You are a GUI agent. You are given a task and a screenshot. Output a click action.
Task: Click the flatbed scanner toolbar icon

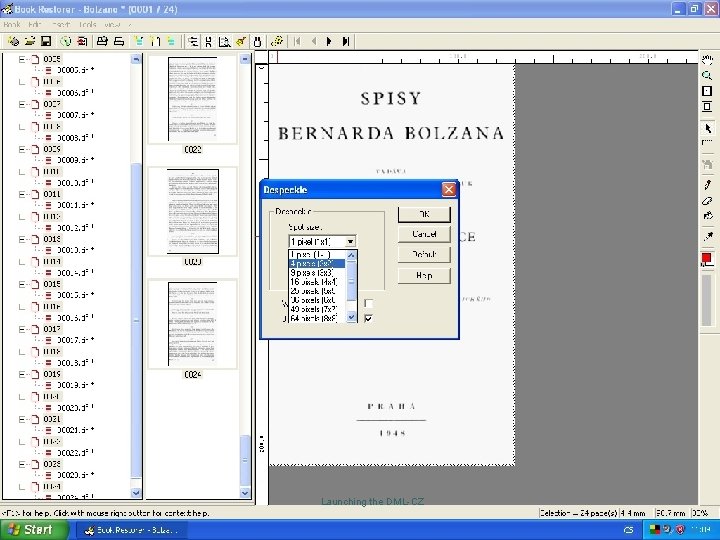pyautogui.click(x=118, y=41)
